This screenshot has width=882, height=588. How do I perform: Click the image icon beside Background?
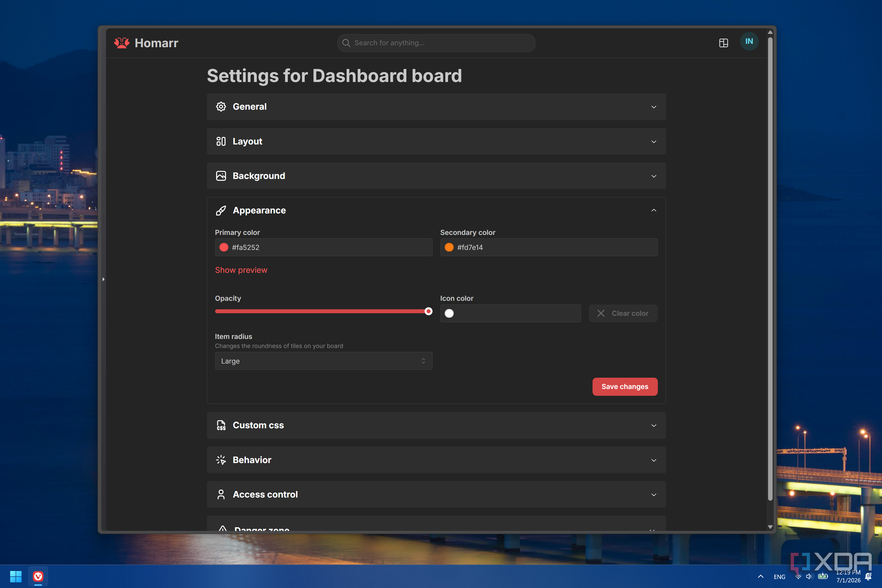click(221, 176)
